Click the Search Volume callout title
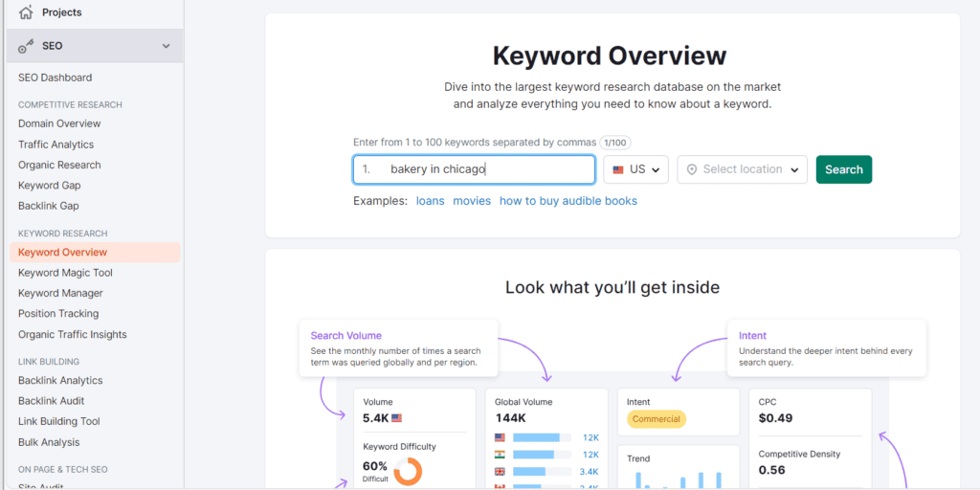This screenshot has width=980, height=490. (x=345, y=336)
